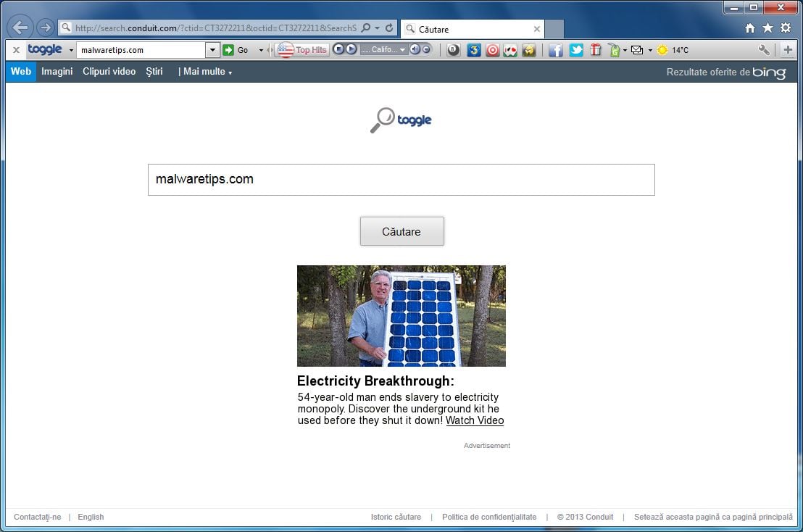The height and width of the screenshot is (532, 803).
Task: Open browser Tools gear menu
Action: (x=786, y=28)
